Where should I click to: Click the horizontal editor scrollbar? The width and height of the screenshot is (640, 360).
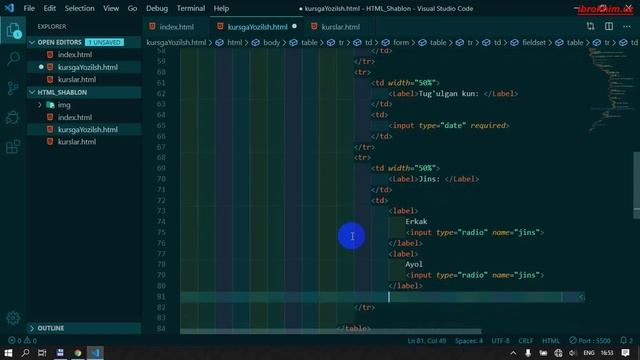point(331,331)
